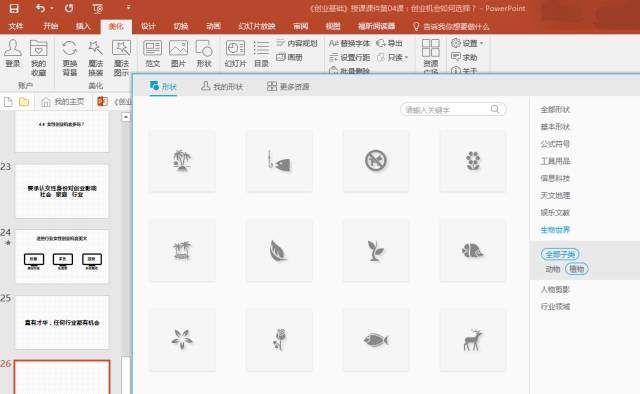Click the Redo icon in title bar

point(69,8)
